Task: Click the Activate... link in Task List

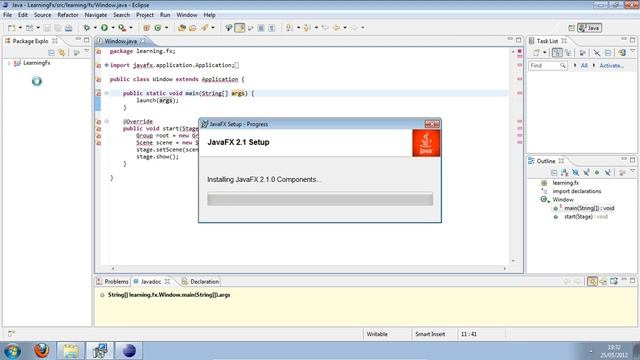Action: pyautogui.click(x=611, y=65)
